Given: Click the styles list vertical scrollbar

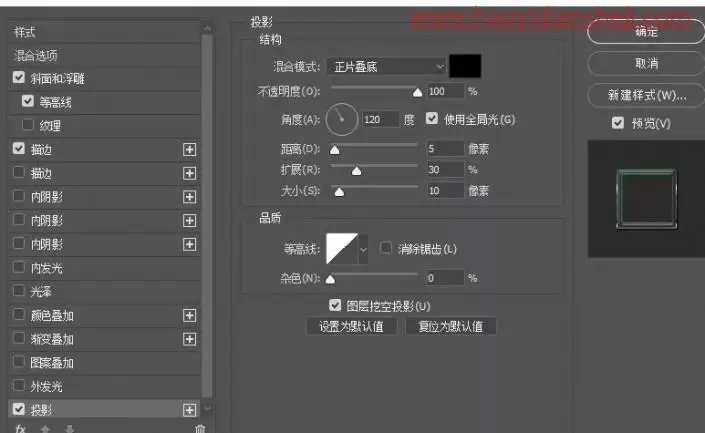Looking at the screenshot, I should pyautogui.click(x=207, y=216).
